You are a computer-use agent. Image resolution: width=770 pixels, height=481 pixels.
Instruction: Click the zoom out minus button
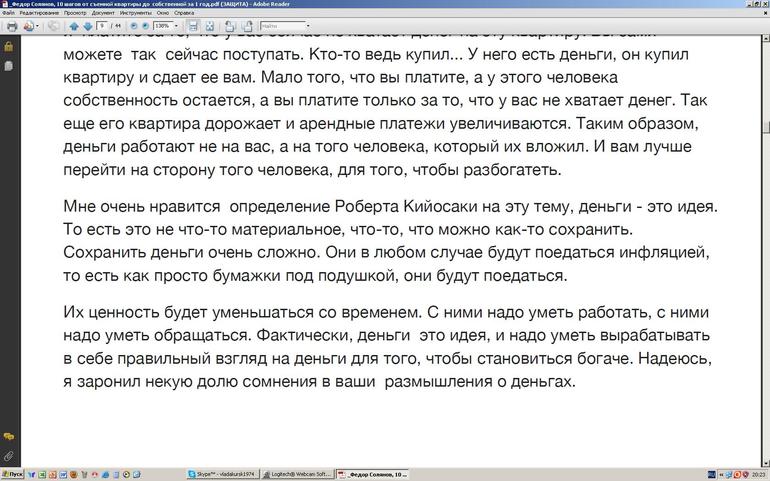[x=133, y=26]
